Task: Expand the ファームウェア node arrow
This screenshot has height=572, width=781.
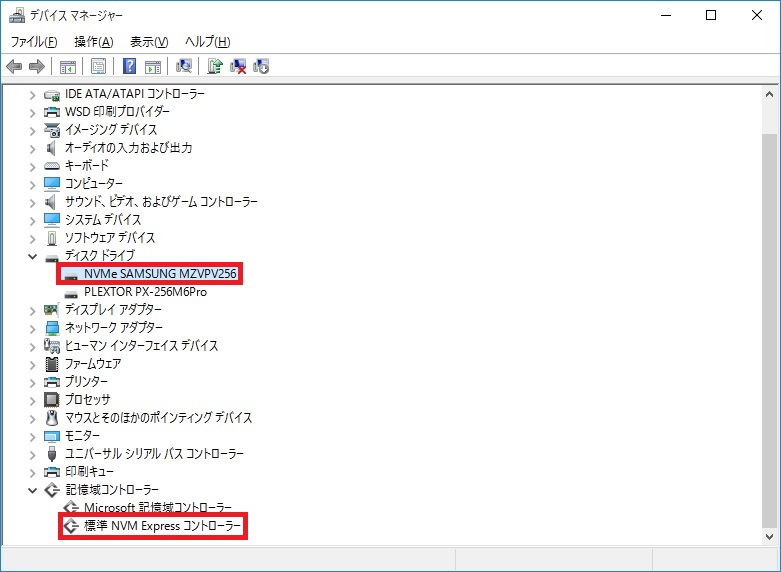Action: tap(32, 365)
